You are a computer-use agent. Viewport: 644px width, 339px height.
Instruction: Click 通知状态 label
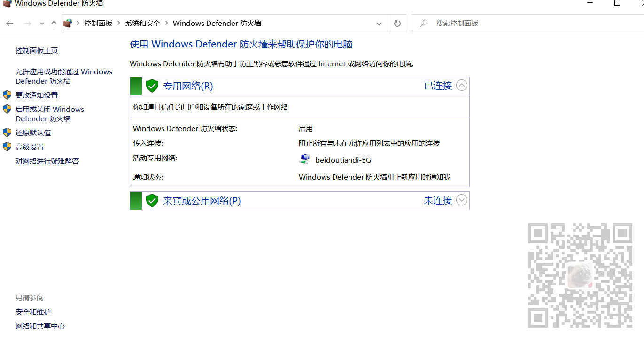(148, 177)
